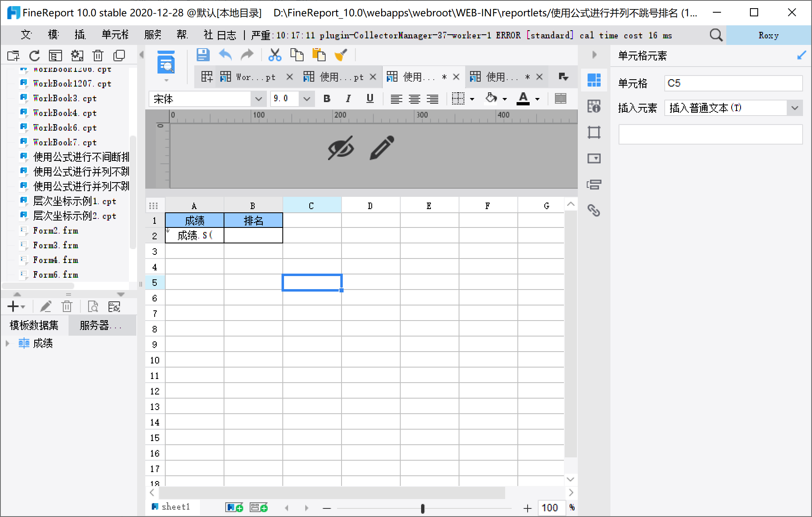Open the 插入元素 dropdown
This screenshot has width=812, height=517.
[794, 108]
